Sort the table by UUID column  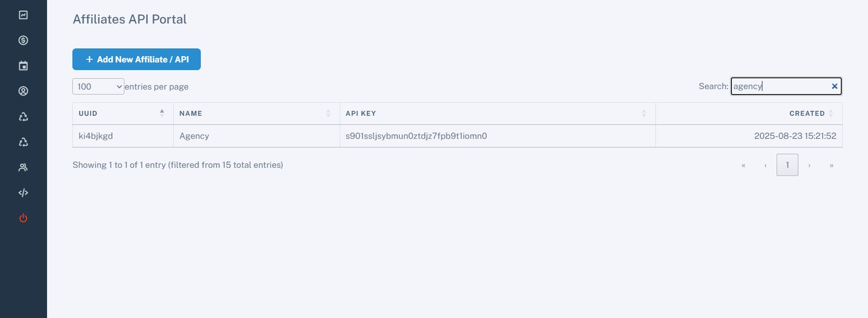tap(123, 114)
